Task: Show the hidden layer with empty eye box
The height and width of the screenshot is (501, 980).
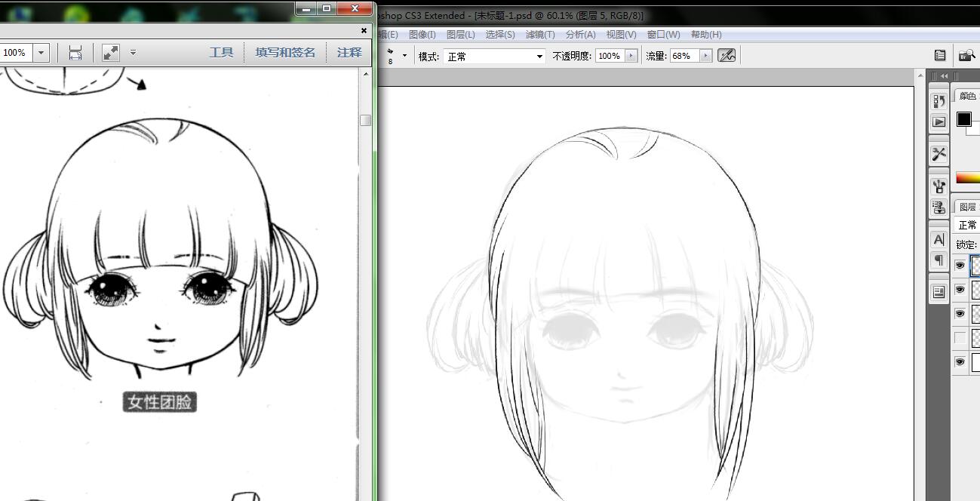Action: (x=960, y=338)
